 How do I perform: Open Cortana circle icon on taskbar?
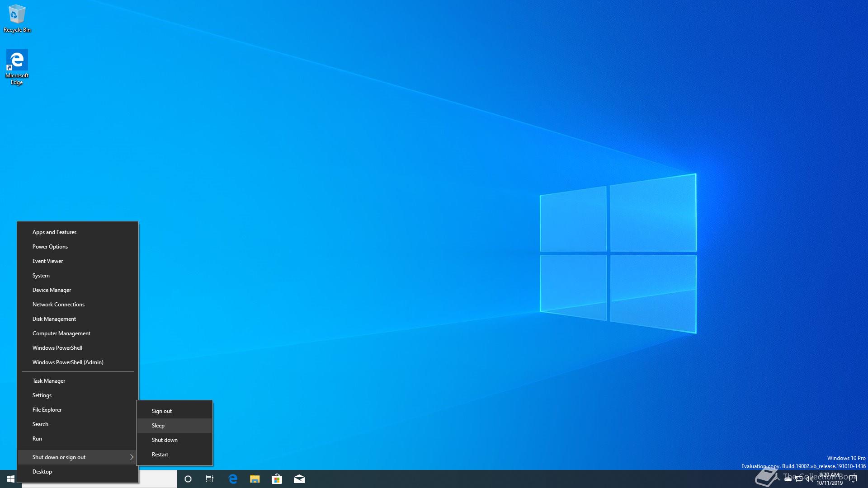click(188, 479)
